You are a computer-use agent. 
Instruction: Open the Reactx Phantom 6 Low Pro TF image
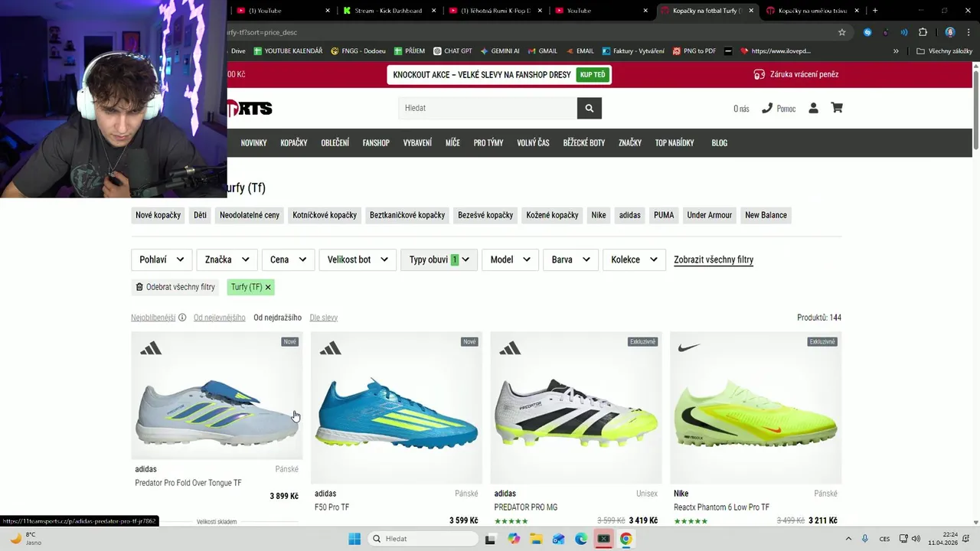756,408
